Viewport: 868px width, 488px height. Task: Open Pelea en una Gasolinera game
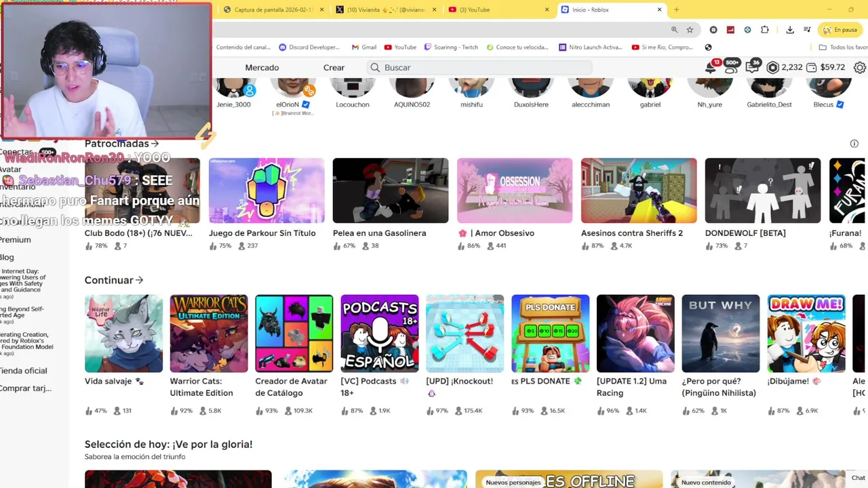tap(391, 190)
